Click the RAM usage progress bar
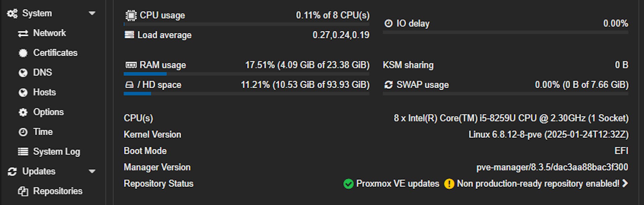 click(x=246, y=74)
